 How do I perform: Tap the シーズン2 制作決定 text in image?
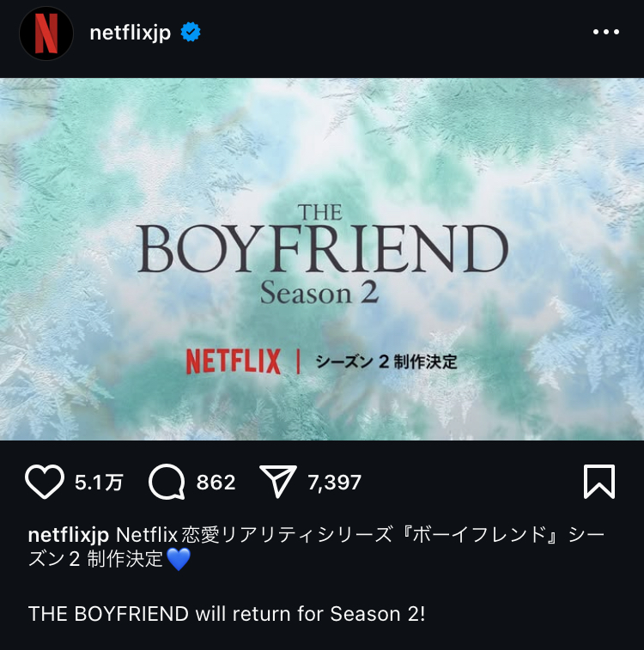[386, 361]
